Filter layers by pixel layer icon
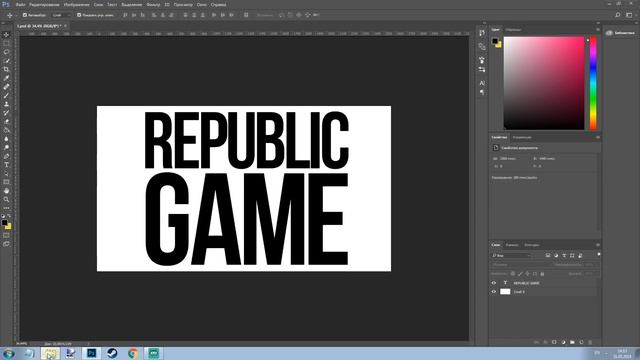 548,256
